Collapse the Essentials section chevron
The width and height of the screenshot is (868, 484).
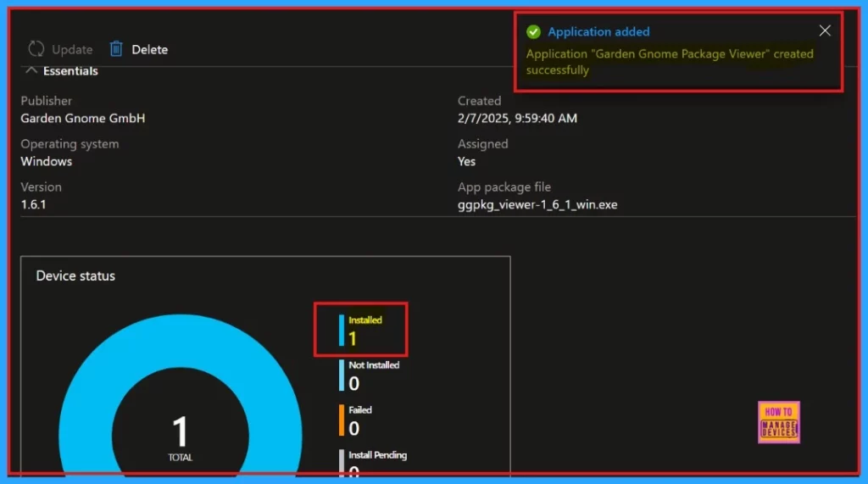[31, 70]
